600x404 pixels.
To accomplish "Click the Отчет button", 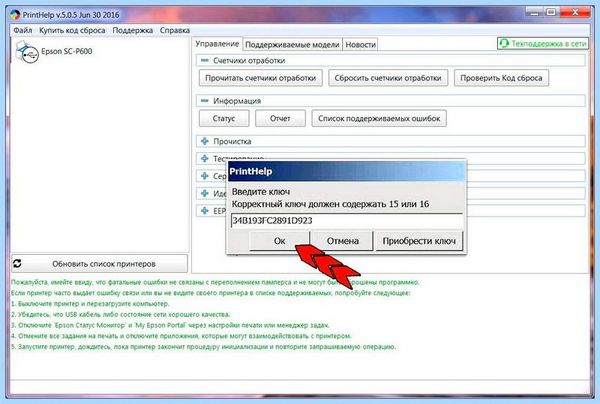I will (x=280, y=119).
